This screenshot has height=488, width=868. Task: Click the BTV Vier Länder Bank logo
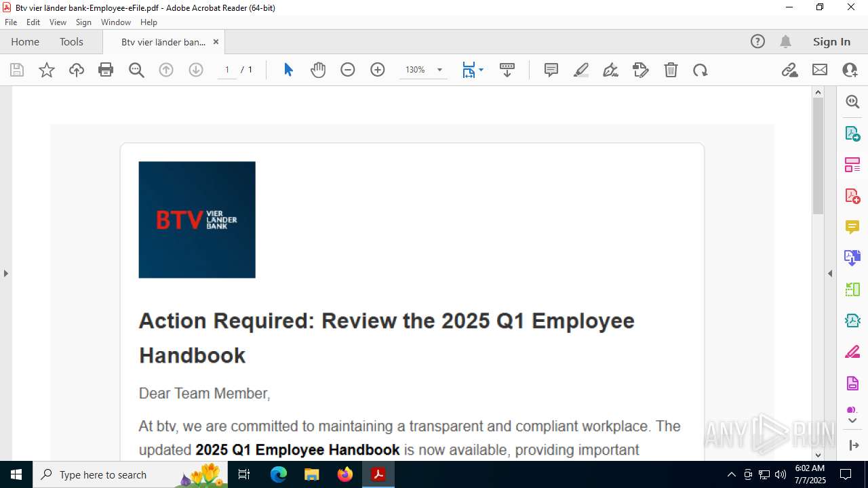pos(197,220)
